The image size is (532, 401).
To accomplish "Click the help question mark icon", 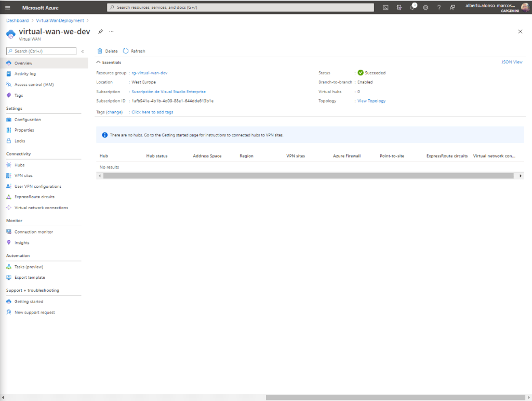I will pyautogui.click(x=439, y=7).
